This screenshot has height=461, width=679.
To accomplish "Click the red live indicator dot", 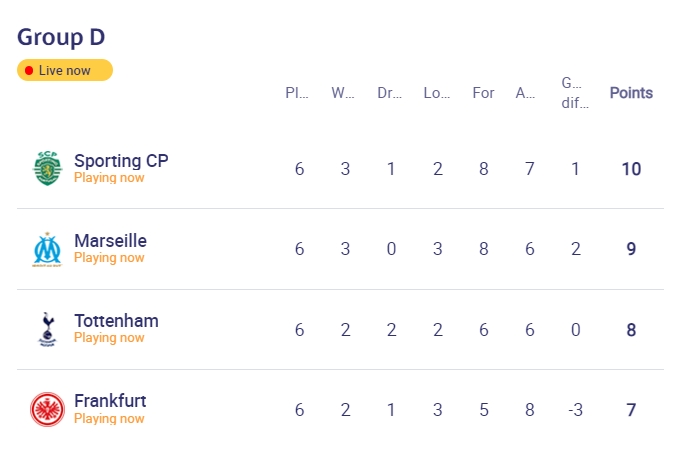I will [x=29, y=71].
